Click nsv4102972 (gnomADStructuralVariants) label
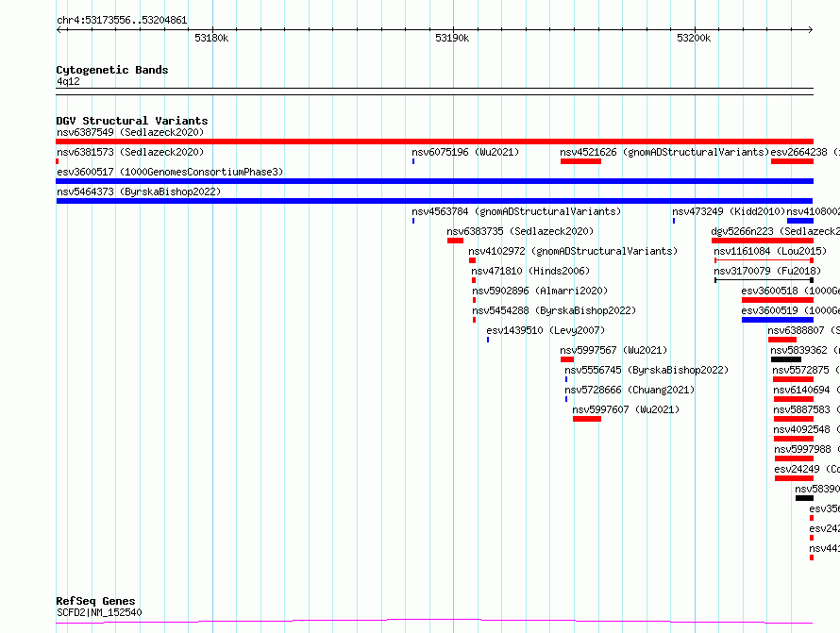This screenshot has height=633, width=840. point(573,251)
